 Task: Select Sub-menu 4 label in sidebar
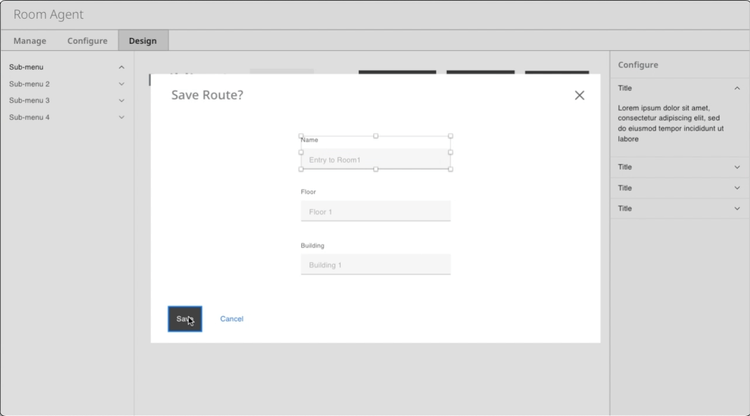tap(30, 118)
